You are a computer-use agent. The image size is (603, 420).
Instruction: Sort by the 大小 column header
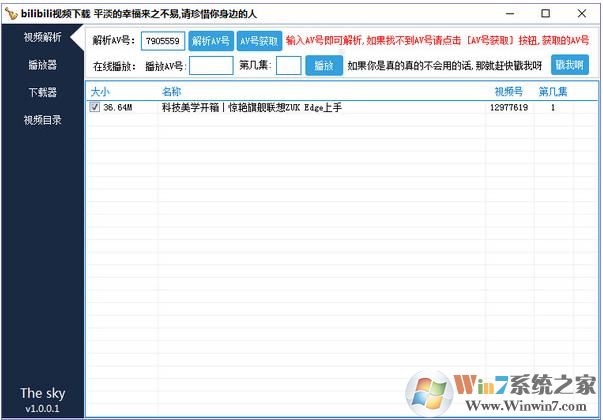[100, 92]
